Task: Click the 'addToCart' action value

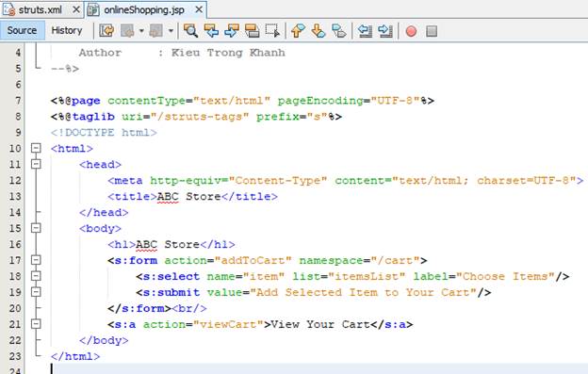Action: click(x=253, y=260)
